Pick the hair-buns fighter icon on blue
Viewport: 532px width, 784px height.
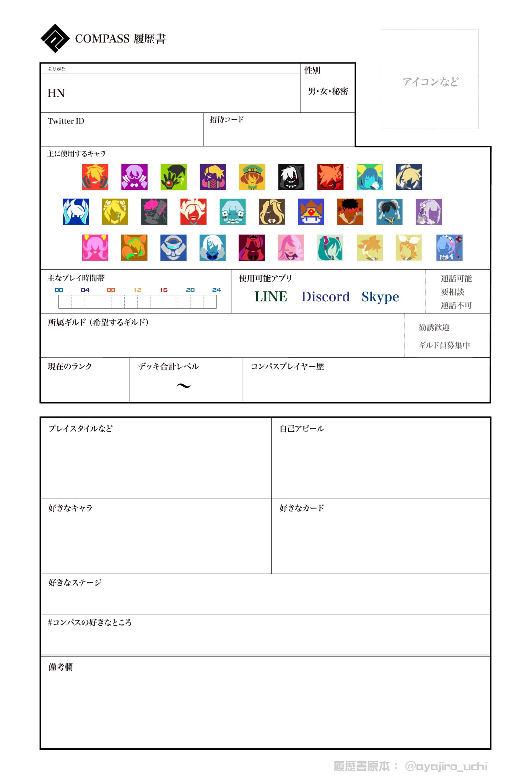[x=389, y=211]
